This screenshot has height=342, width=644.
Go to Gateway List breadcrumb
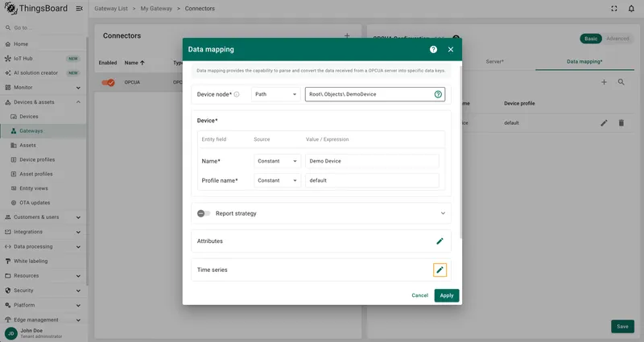(111, 8)
